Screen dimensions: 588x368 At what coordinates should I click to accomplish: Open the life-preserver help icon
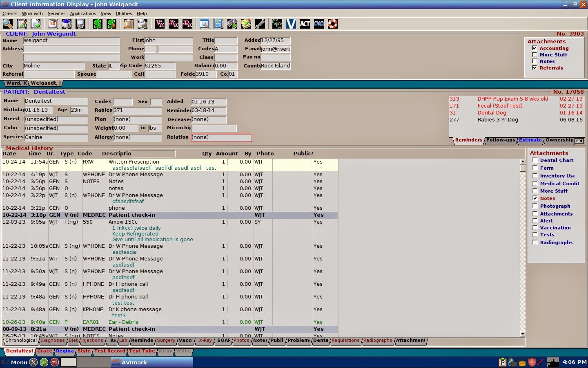(333, 24)
